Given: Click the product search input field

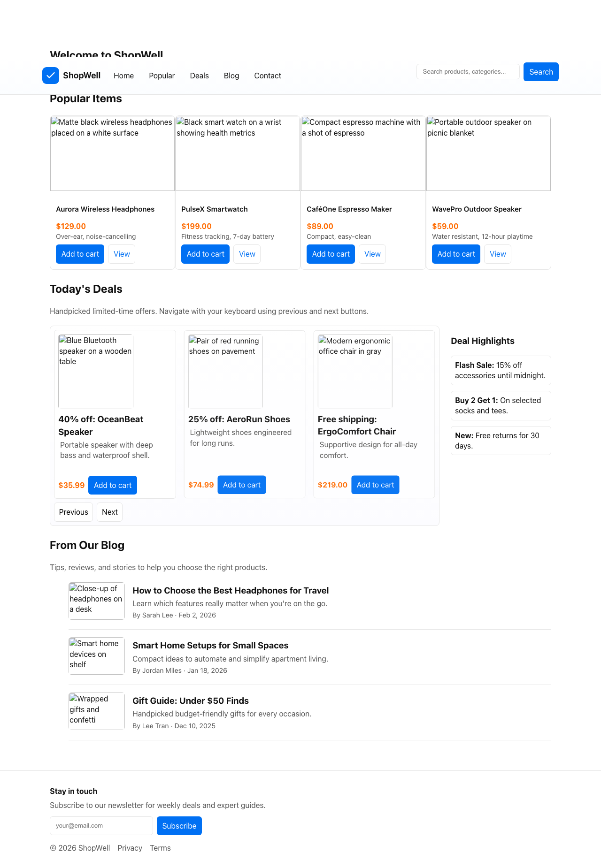Looking at the screenshot, I should (x=467, y=71).
